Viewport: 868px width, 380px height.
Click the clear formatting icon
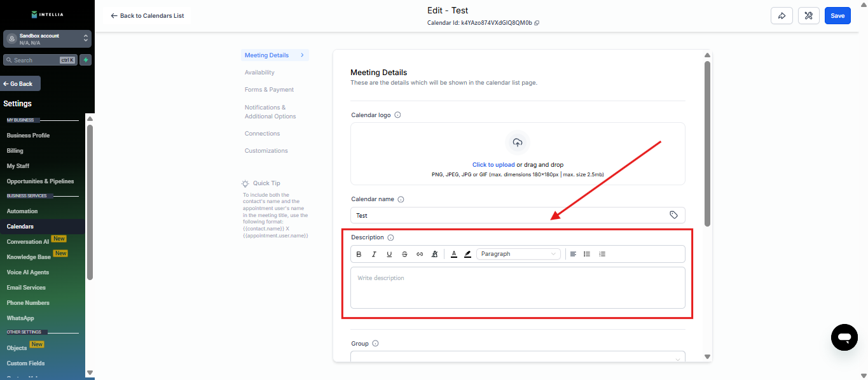(435, 254)
